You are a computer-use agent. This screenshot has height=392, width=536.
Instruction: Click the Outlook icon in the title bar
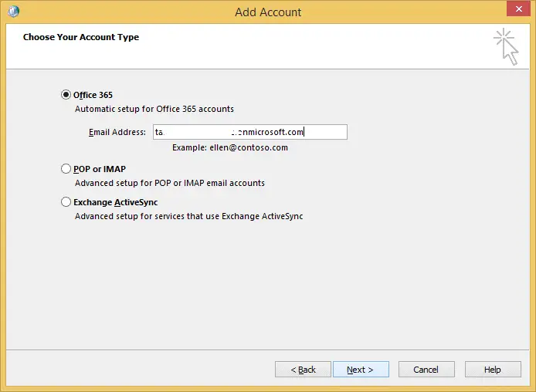(13, 12)
